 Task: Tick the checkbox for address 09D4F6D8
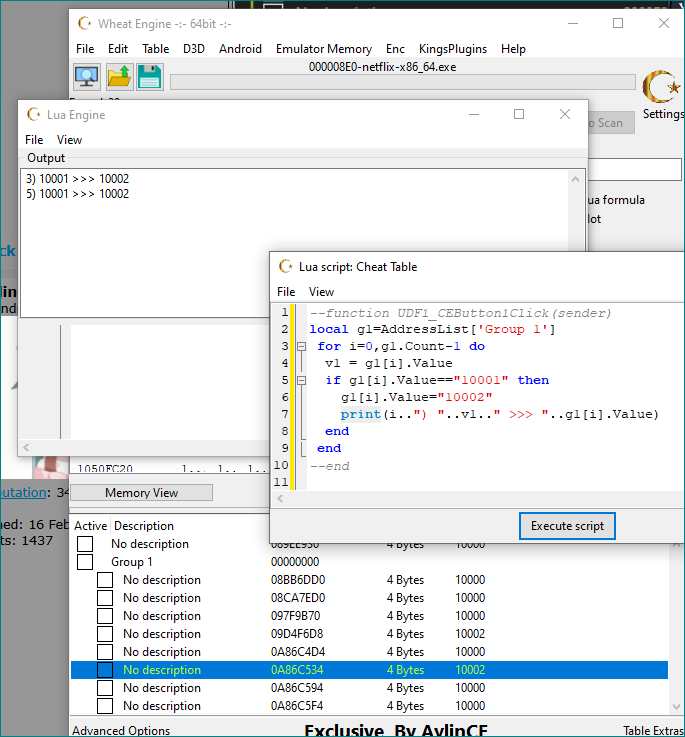(105, 634)
